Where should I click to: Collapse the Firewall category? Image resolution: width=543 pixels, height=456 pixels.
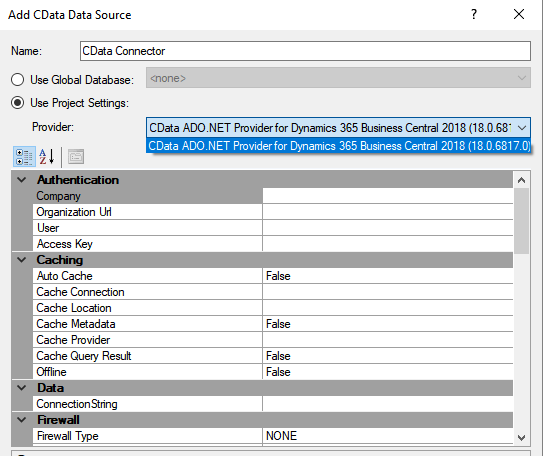pos(22,420)
